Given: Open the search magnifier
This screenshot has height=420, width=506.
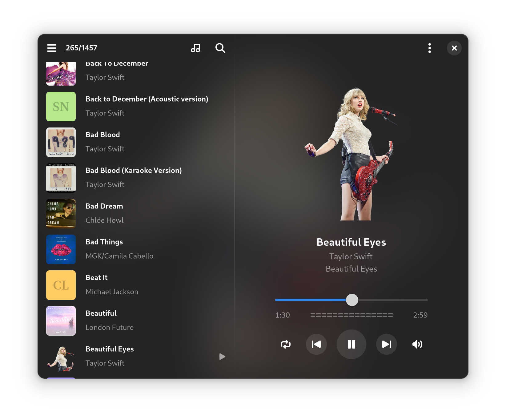Looking at the screenshot, I should pyautogui.click(x=220, y=48).
